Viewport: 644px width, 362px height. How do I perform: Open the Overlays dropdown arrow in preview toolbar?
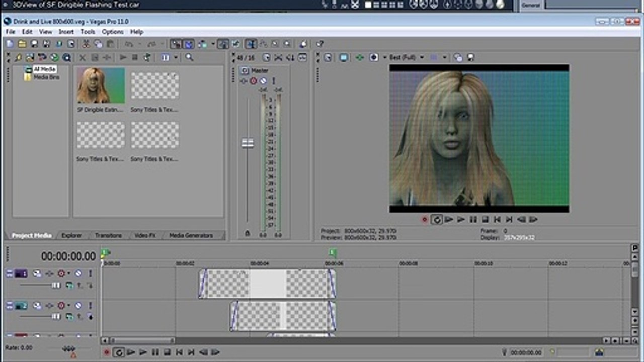(445, 57)
